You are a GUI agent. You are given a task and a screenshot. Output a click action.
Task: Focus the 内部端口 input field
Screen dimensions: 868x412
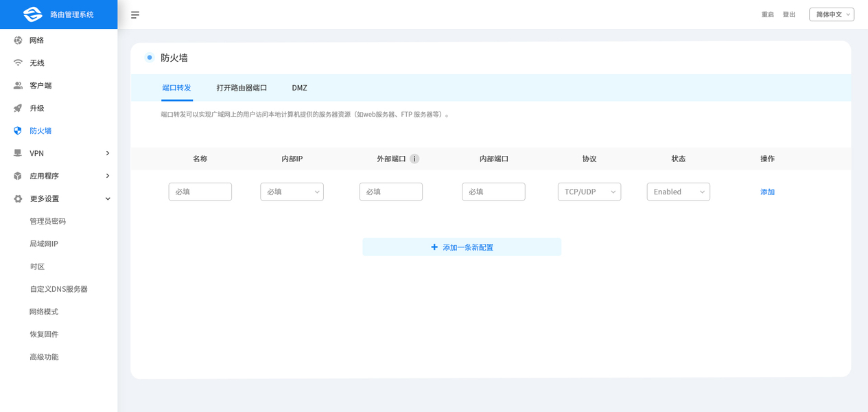coord(493,192)
